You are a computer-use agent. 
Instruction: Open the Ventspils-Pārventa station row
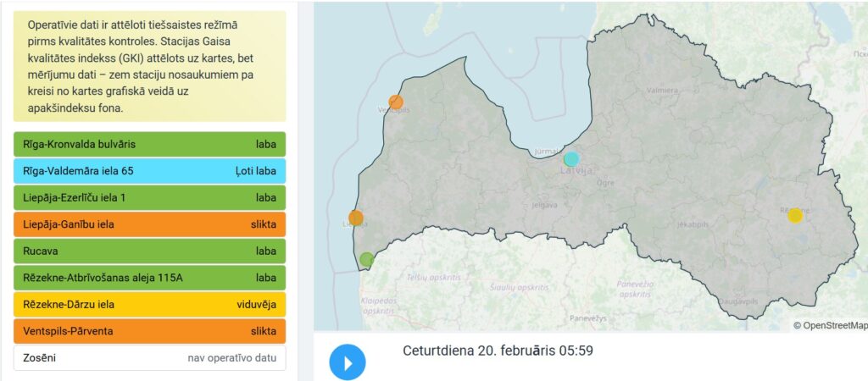click(150, 331)
